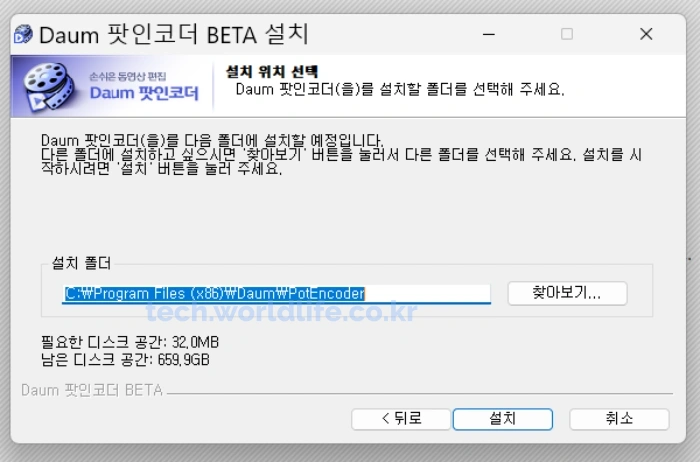This screenshot has width=700, height=462.
Task: Click the 설치 install button
Action: (x=503, y=419)
